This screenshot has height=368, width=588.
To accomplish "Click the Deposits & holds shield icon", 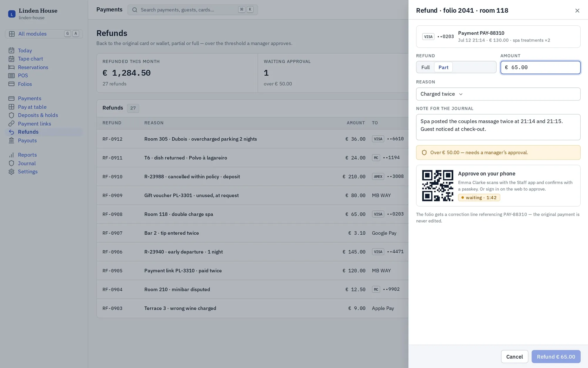I will (11, 115).
